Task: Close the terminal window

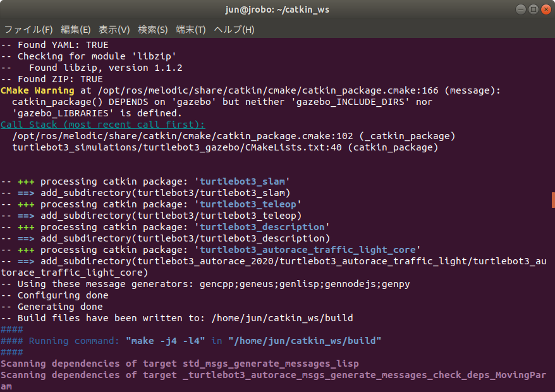Action: coord(546,9)
